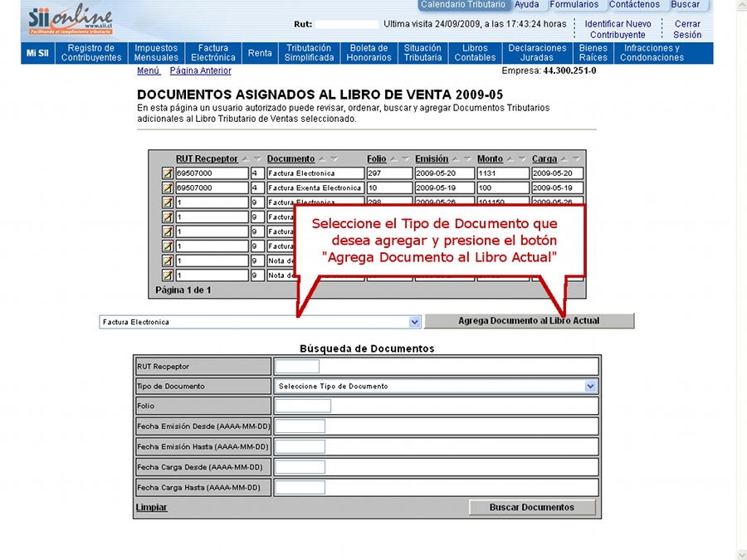Viewport: 747px width, 560px height.
Task: Sort Emisión column ascending
Action: point(456,159)
